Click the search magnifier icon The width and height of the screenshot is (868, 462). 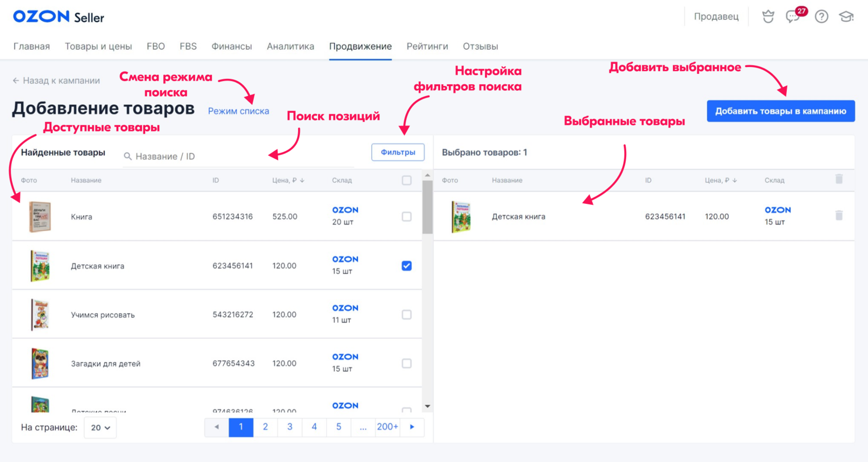(x=128, y=156)
